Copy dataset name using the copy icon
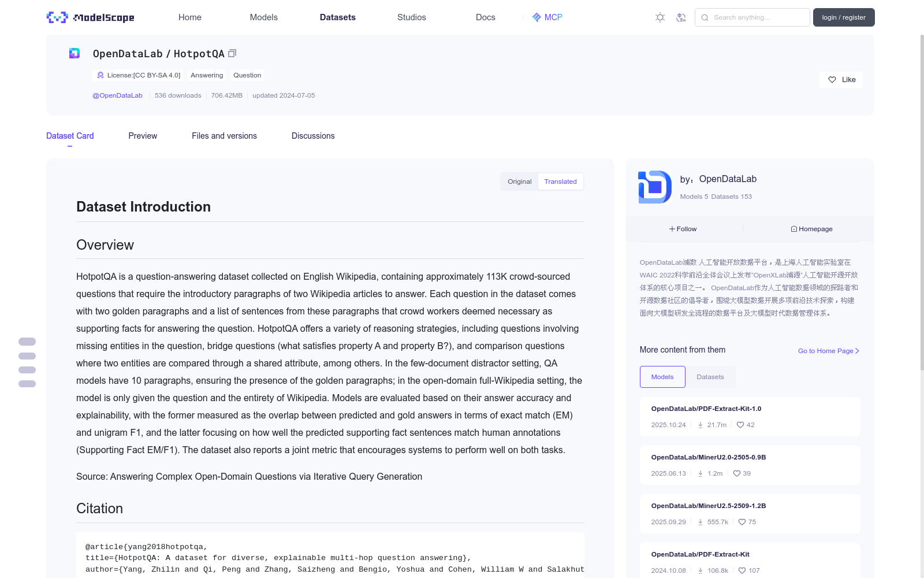Viewport: 924px width, 578px height. 232,53
